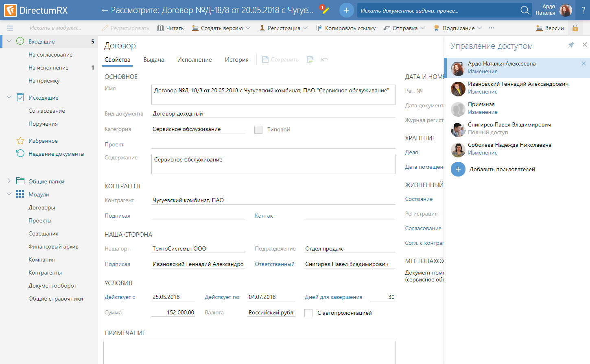This screenshot has height=364, width=590.
Task: Click the save-and-close icon next to Сохранить
Action: point(310,59)
